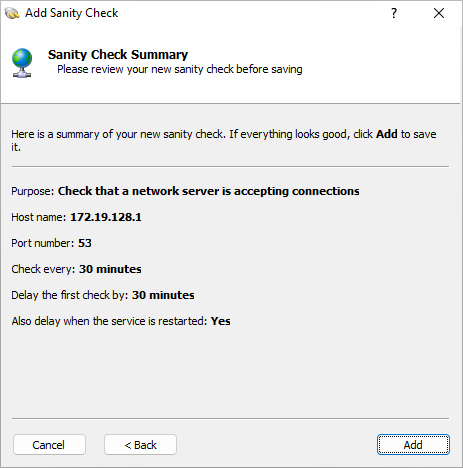463x468 pixels.
Task: Select the host name value 172.19.128.1
Action: click(106, 217)
